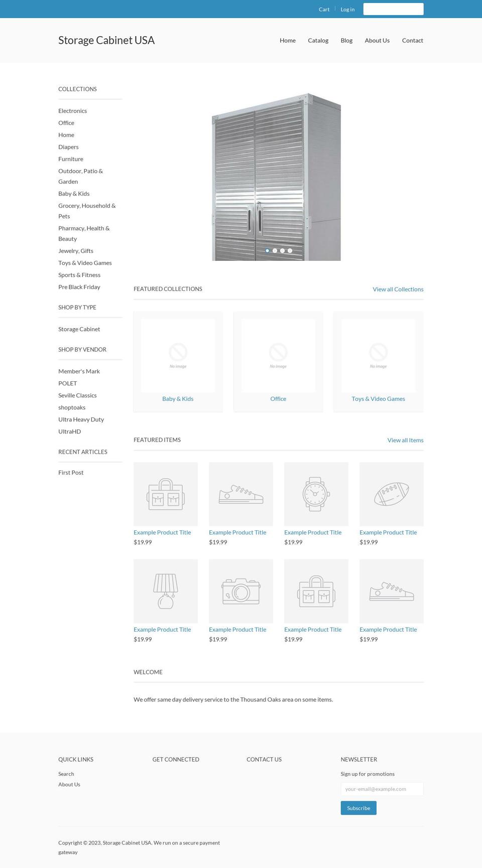Click About Us in footer Quick Links
The height and width of the screenshot is (868, 482).
pos(69,785)
